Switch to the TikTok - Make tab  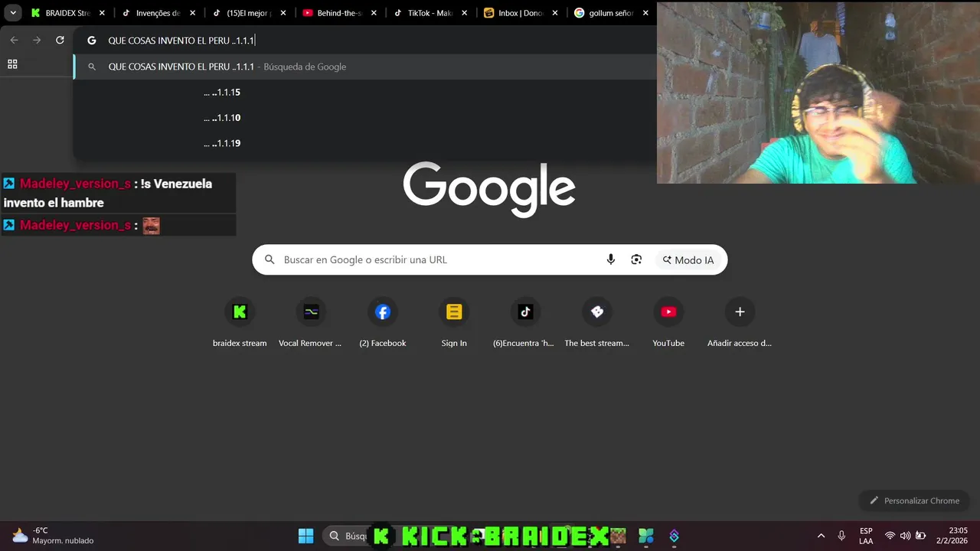tap(430, 13)
